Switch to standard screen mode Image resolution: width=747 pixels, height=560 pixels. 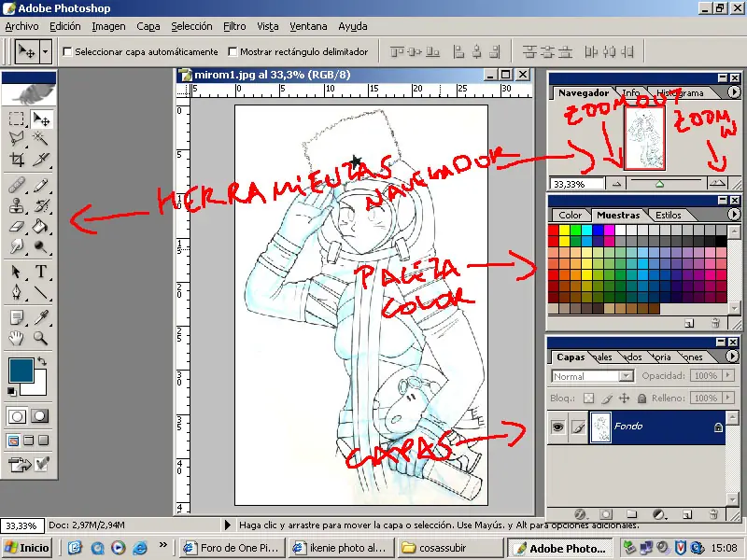[x=13, y=441]
